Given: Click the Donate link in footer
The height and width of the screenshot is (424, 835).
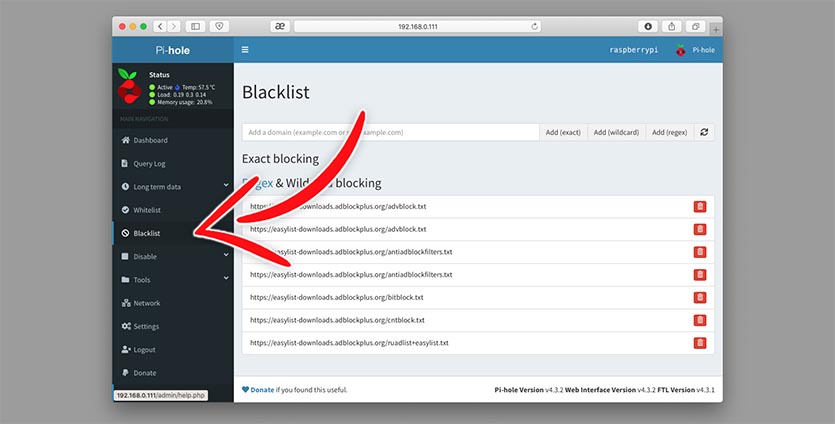Looking at the screenshot, I should [x=262, y=390].
